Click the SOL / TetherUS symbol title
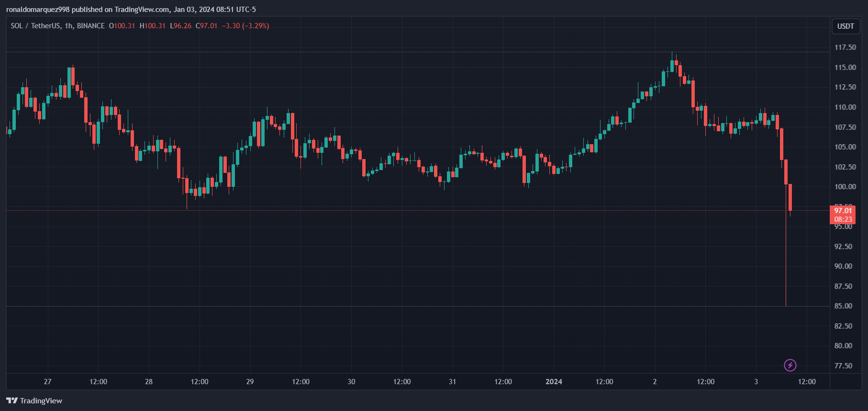The image size is (868, 411). (x=35, y=26)
